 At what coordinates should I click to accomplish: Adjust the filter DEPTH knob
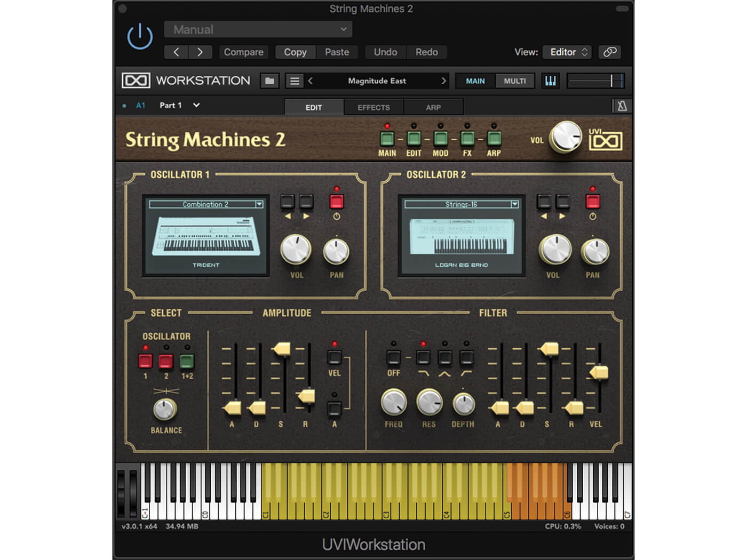point(463,404)
